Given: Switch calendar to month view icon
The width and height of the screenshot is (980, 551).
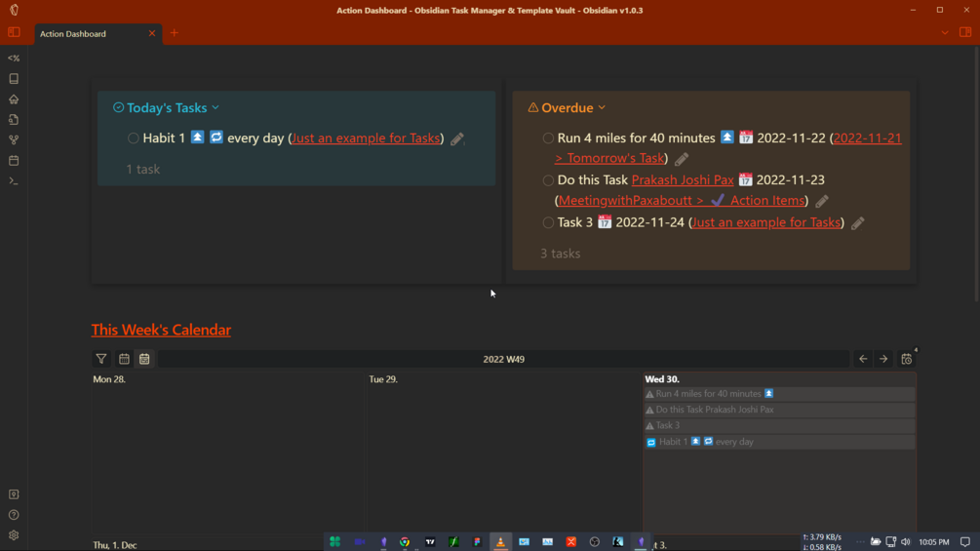Looking at the screenshot, I should (x=125, y=359).
